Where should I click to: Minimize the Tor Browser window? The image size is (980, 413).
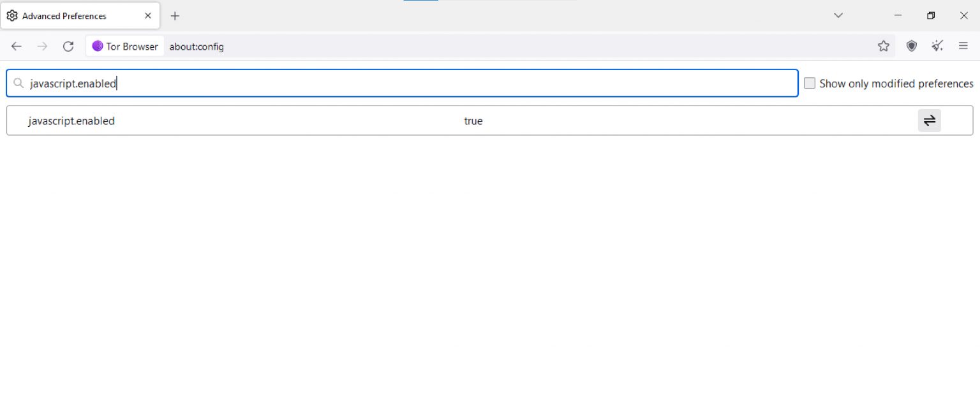click(x=898, y=16)
